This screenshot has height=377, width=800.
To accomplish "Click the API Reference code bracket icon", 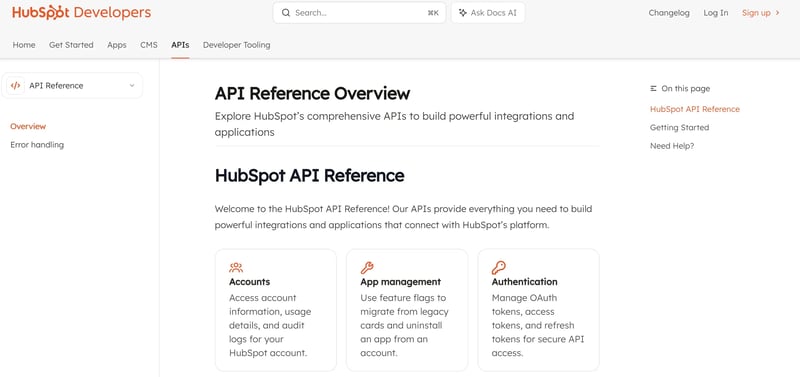I will pyautogui.click(x=15, y=86).
